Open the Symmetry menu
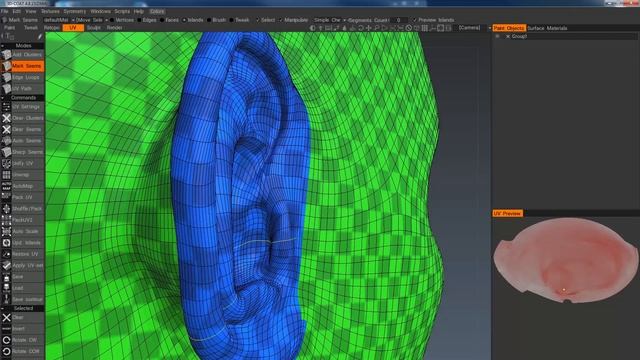Image resolution: width=640 pixels, height=360 pixels. (x=75, y=11)
